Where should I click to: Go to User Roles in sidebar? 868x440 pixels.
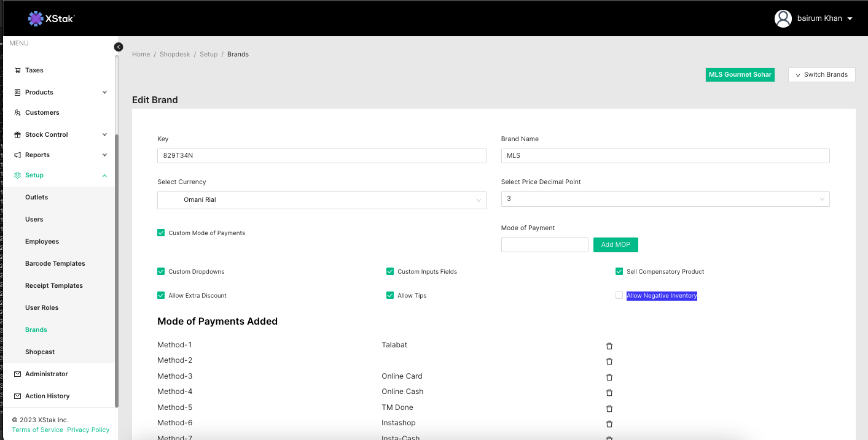click(x=42, y=307)
